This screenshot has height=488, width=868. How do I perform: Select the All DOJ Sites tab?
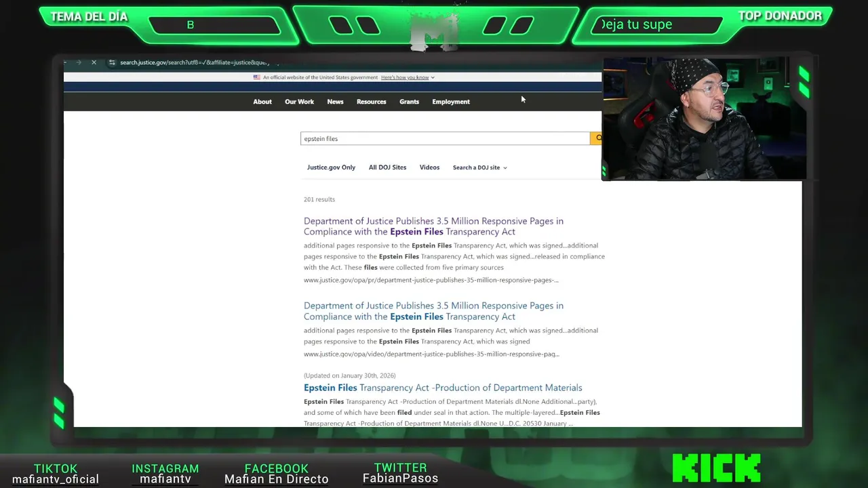pos(387,167)
